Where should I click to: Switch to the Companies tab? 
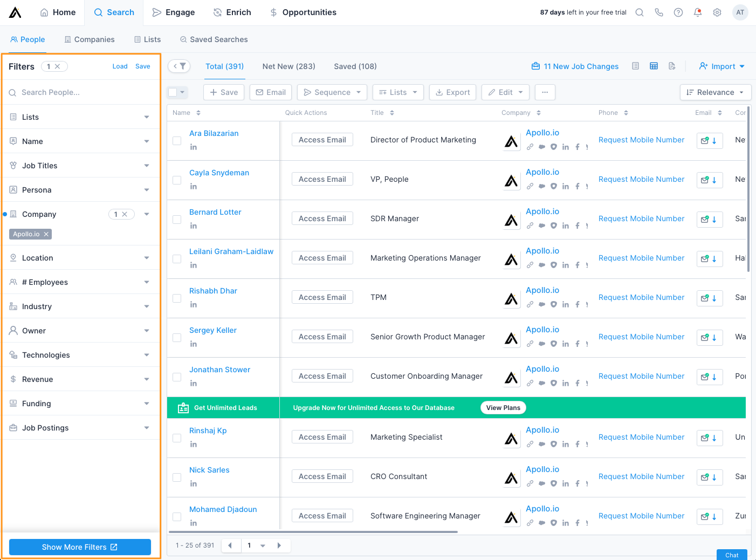click(90, 39)
